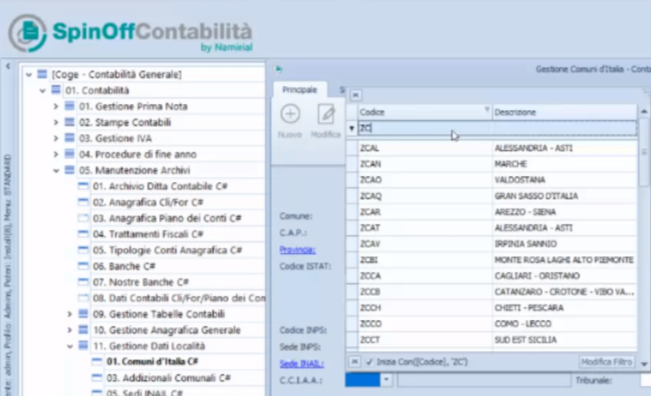This screenshot has width=651, height=396.
Task: Open the Provincia link
Action: point(297,249)
